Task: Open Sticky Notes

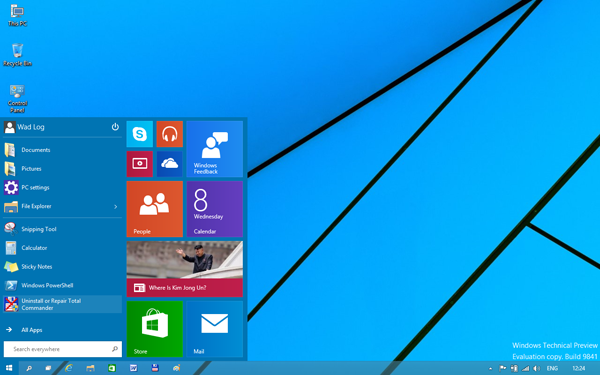Action: pos(63,266)
